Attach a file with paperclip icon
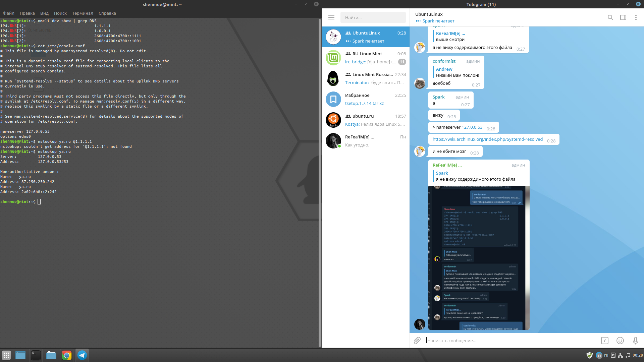Viewport: 644px width, 362px height. click(x=417, y=341)
